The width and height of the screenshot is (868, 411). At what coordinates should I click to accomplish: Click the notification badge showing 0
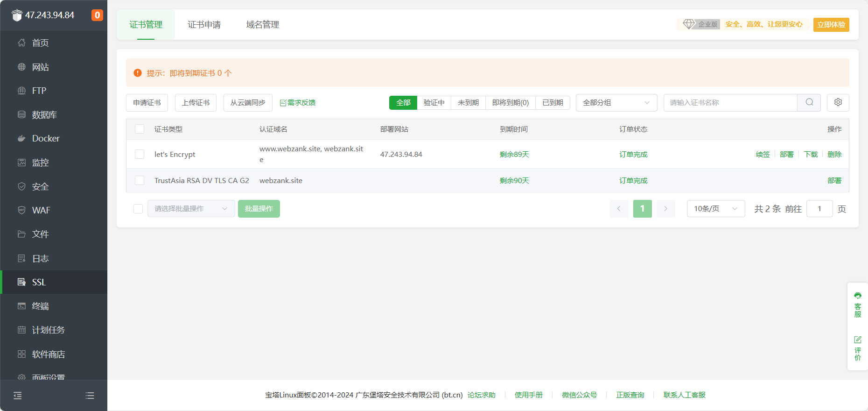point(97,15)
